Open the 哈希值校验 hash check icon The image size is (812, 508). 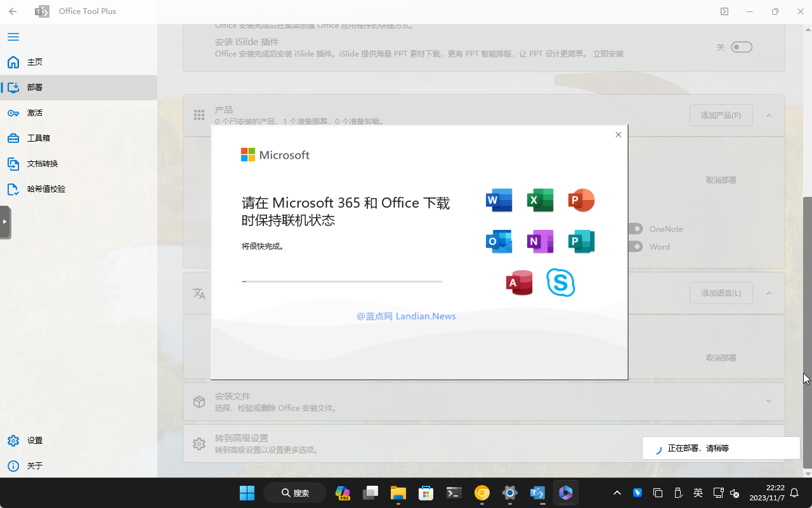point(13,189)
